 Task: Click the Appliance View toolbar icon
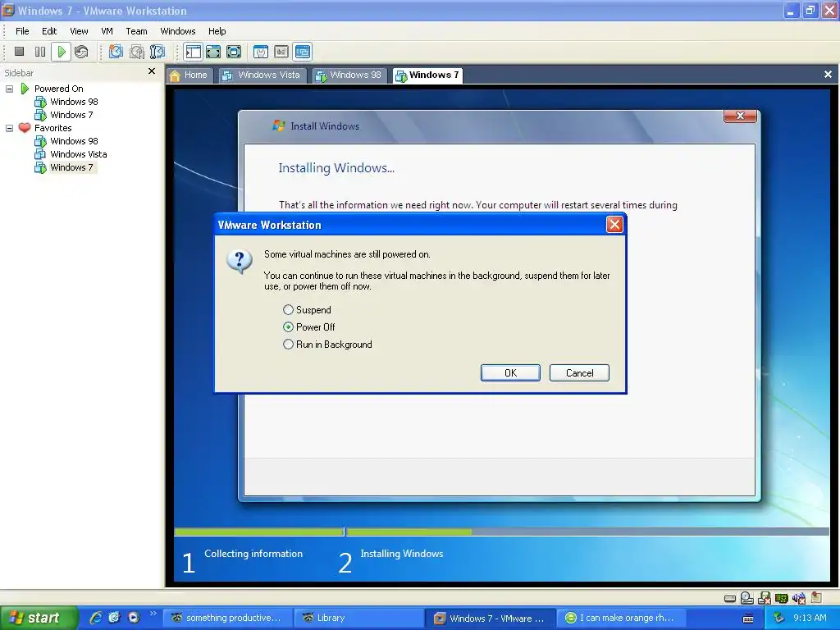click(x=281, y=52)
